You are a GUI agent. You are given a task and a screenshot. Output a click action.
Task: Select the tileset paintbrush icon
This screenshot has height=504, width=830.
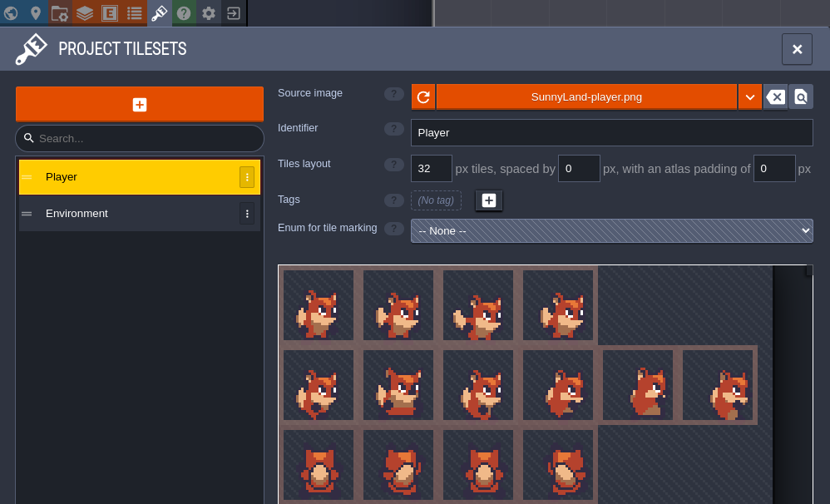159,13
